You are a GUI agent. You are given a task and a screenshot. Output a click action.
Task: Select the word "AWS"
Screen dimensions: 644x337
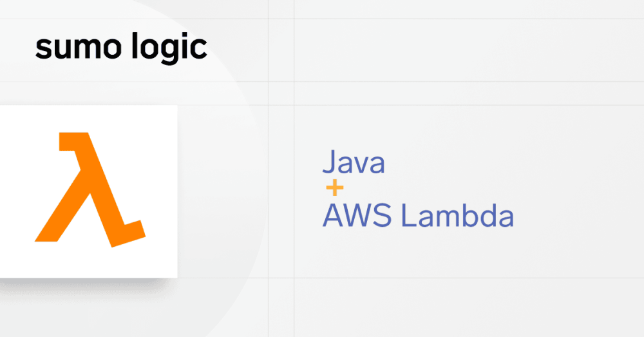(x=357, y=215)
